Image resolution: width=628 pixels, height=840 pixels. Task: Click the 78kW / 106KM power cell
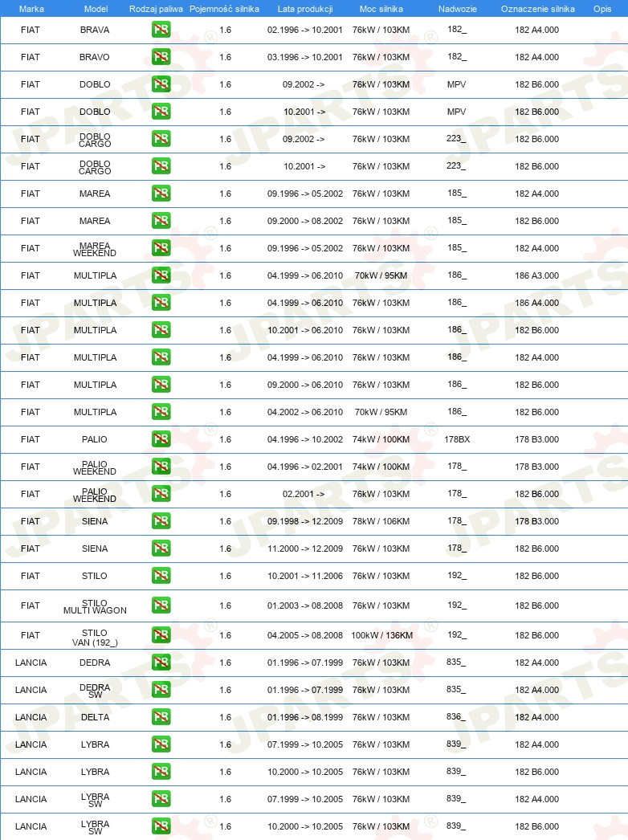click(381, 522)
